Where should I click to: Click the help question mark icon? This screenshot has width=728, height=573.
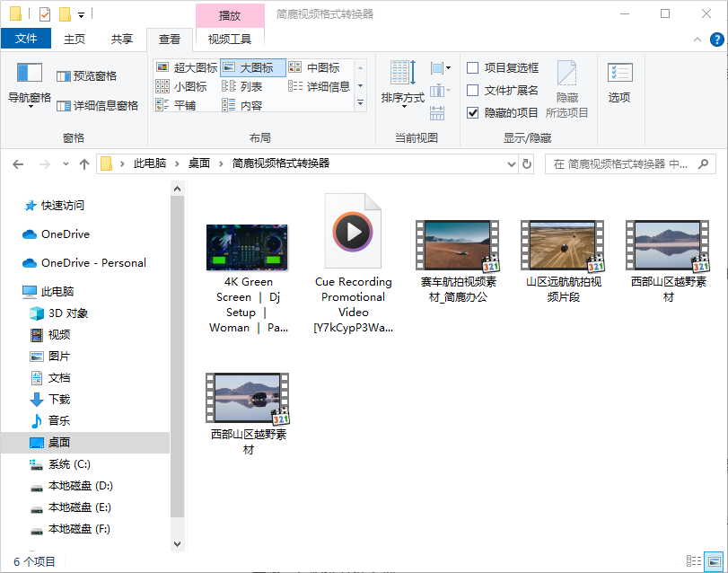pos(716,39)
